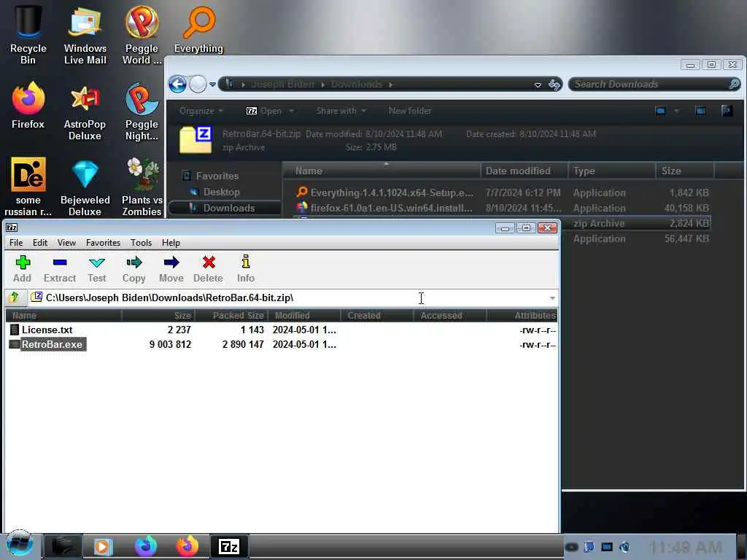
Task: Open the Help menu in 7-Zip
Action: 171,243
